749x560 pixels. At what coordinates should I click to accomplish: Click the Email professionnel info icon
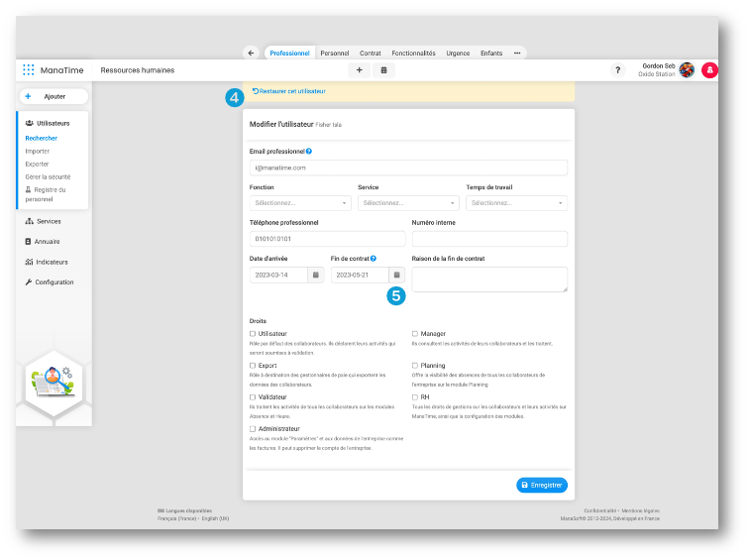pyautogui.click(x=309, y=152)
